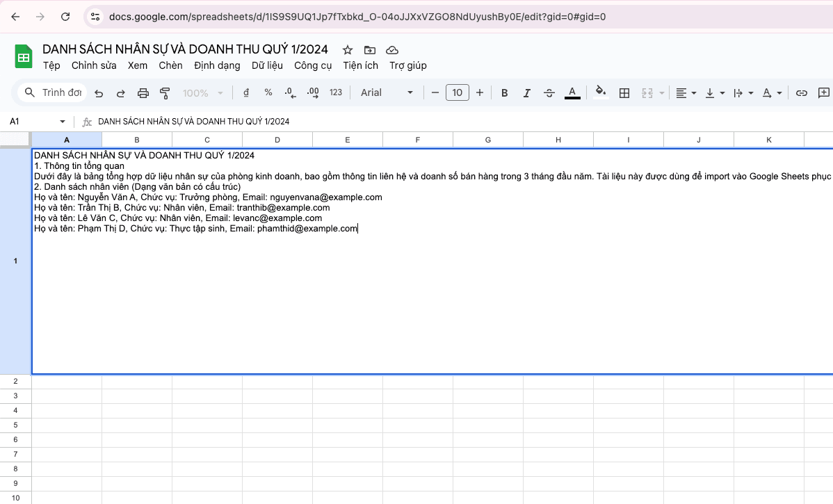The height and width of the screenshot is (504, 833).
Task: Open the Google Sheets home icon
Action: 24,57
